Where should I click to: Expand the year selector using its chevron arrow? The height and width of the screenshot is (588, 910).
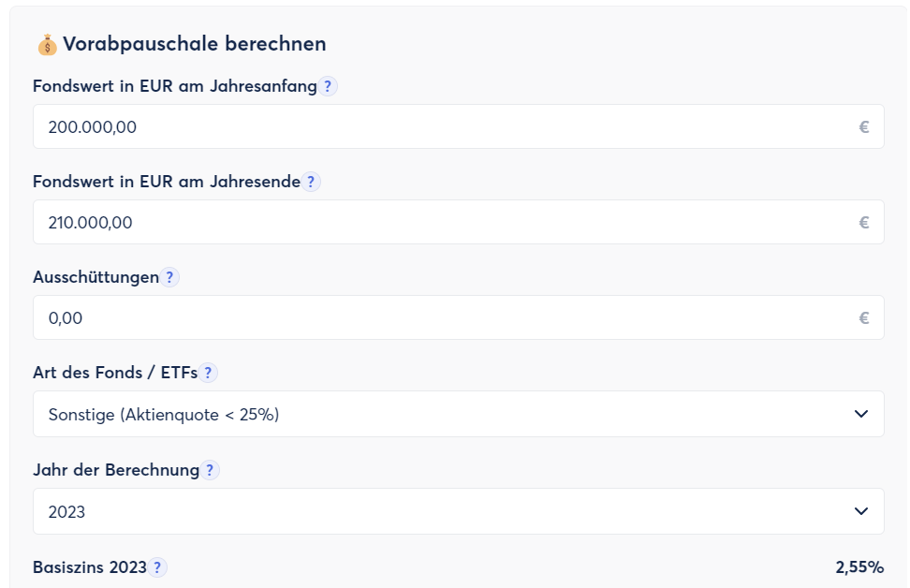(861, 511)
